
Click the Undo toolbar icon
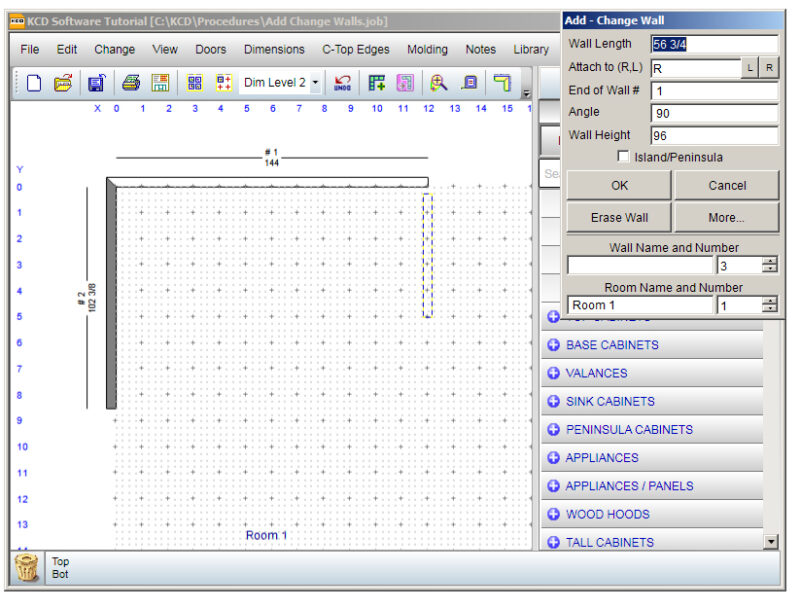pyautogui.click(x=343, y=83)
